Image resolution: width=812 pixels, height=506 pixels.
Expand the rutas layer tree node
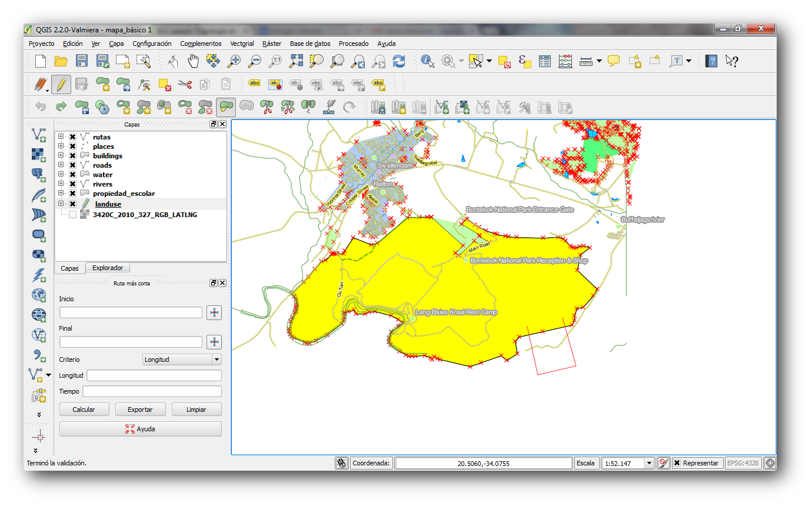click(61, 137)
